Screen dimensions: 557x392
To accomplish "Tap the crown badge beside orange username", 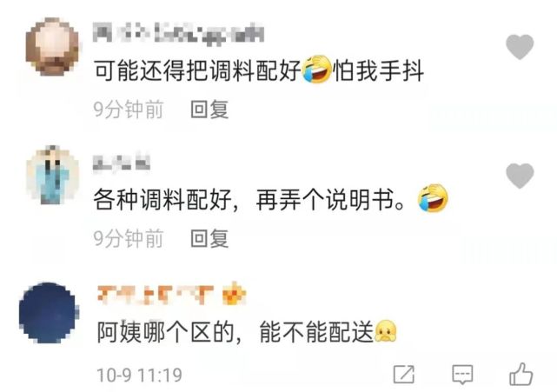I will pyautogui.click(x=234, y=294).
